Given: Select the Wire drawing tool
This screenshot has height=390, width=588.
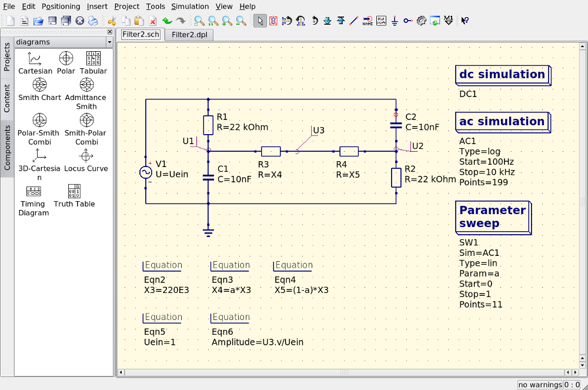Looking at the screenshot, I should 354,21.
